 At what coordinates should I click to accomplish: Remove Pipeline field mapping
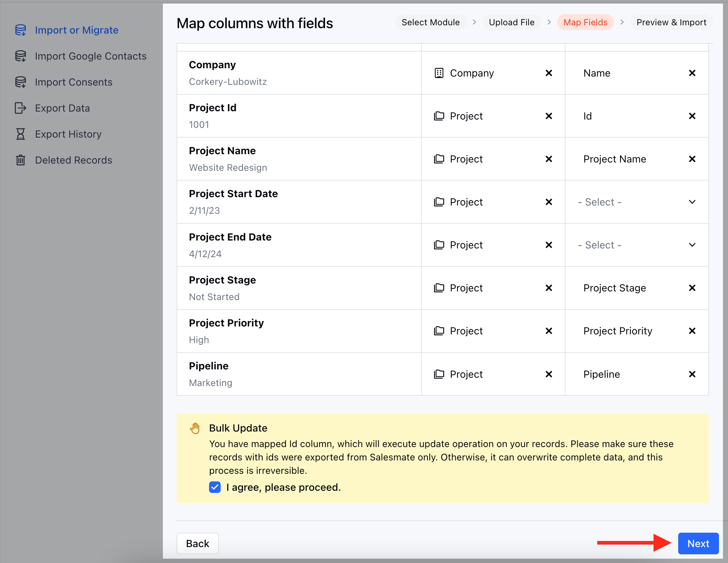(692, 374)
